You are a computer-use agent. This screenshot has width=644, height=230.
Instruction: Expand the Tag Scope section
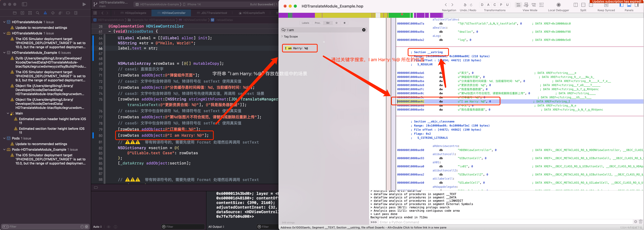(282, 36)
